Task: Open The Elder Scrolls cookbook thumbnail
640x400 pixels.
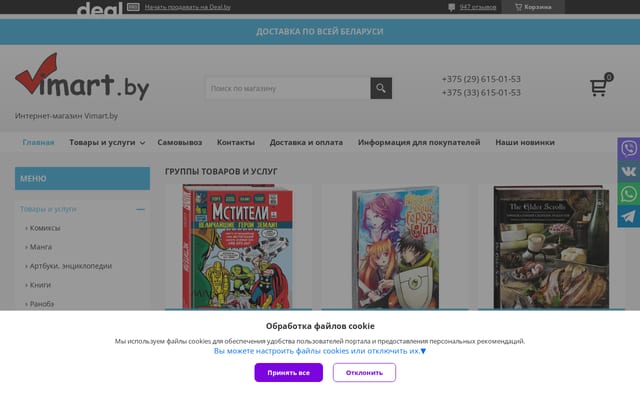Action: tap(551, 247)
